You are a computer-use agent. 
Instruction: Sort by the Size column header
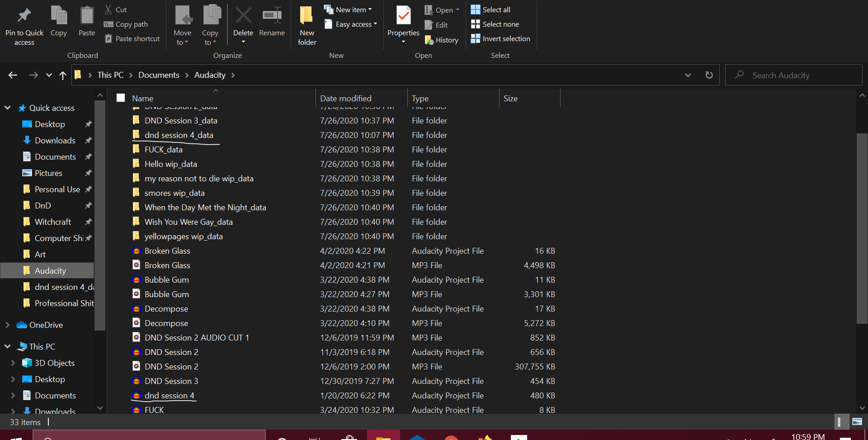[529, 98]
